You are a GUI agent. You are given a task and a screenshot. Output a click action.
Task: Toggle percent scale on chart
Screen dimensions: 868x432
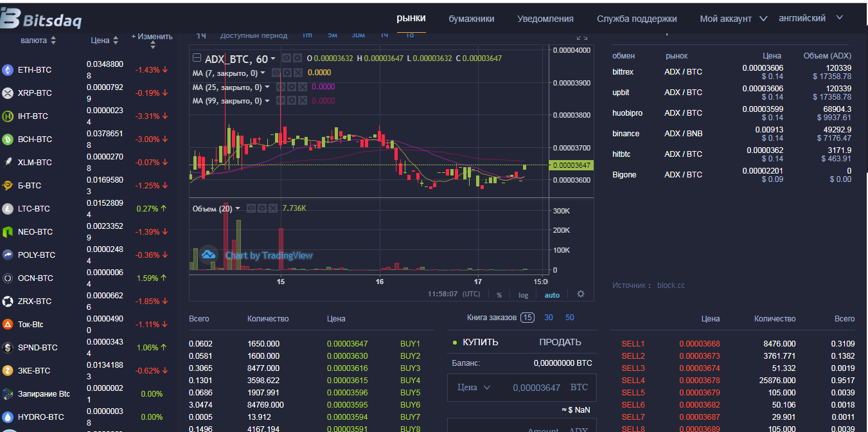point(499,295)
